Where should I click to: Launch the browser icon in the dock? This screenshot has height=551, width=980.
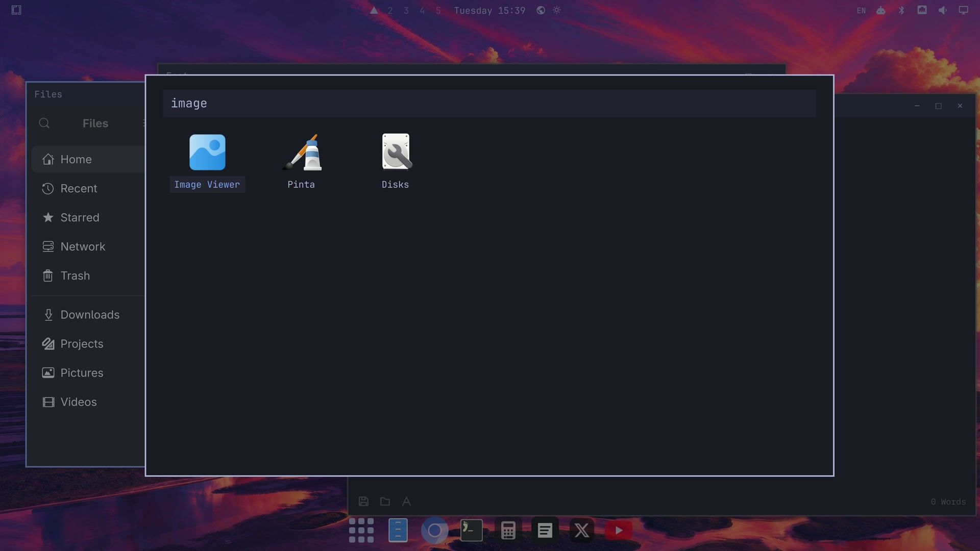tap(435, 531)
